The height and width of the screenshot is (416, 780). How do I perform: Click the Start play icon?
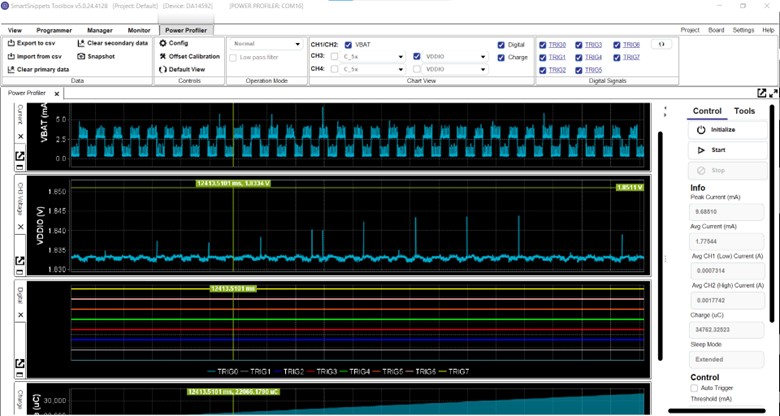(701, 150)
